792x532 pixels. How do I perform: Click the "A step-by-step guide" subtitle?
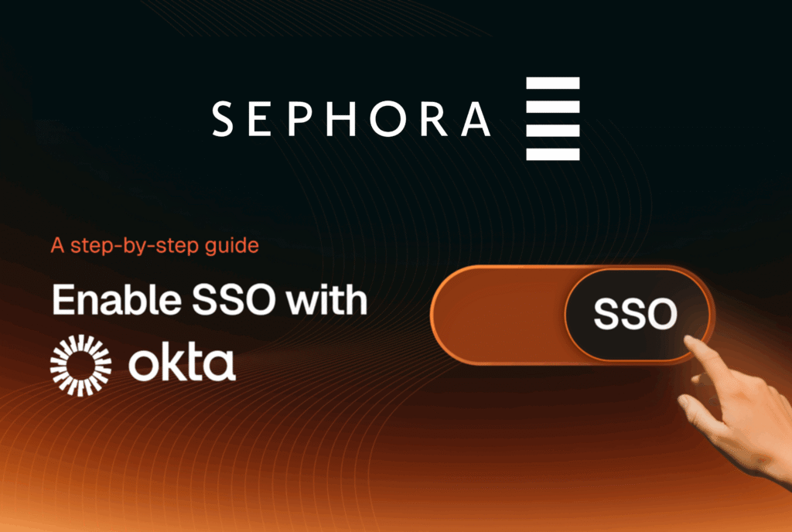coord(154,247)
